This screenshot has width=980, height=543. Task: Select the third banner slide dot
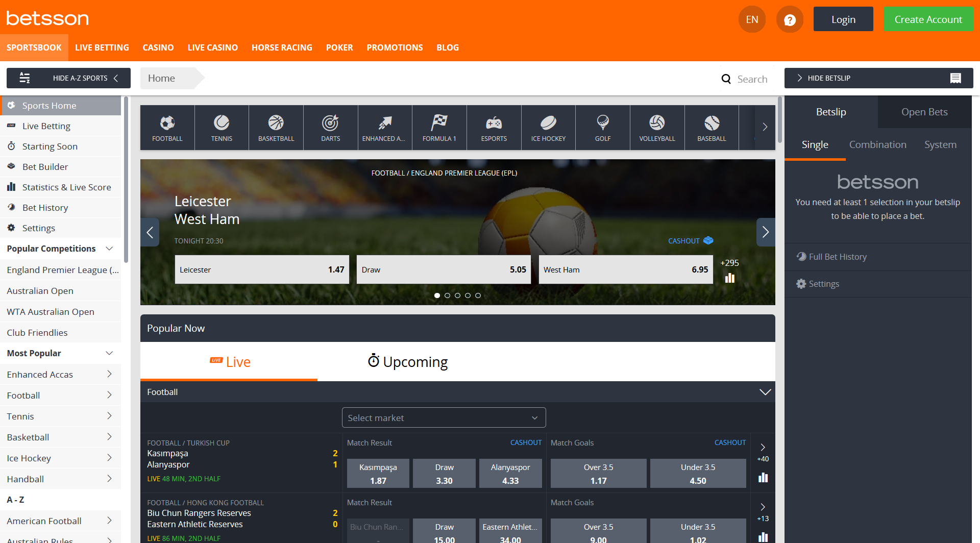(457, 295)
